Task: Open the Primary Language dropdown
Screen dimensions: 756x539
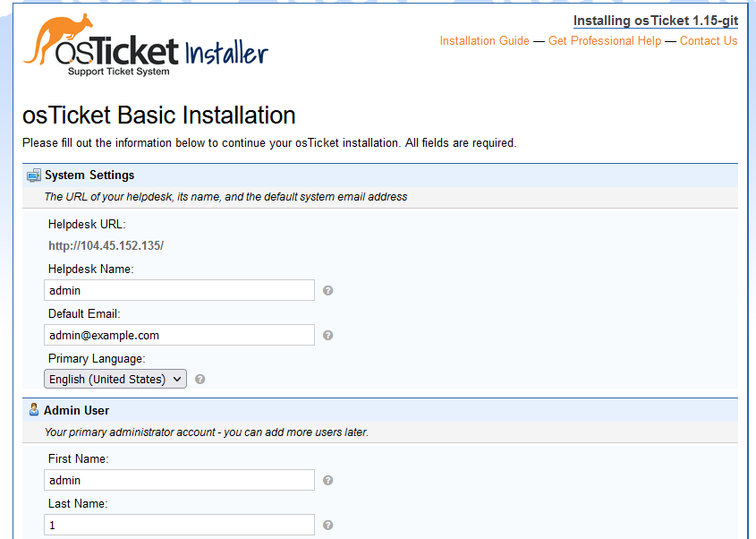Action: [115, 379]
